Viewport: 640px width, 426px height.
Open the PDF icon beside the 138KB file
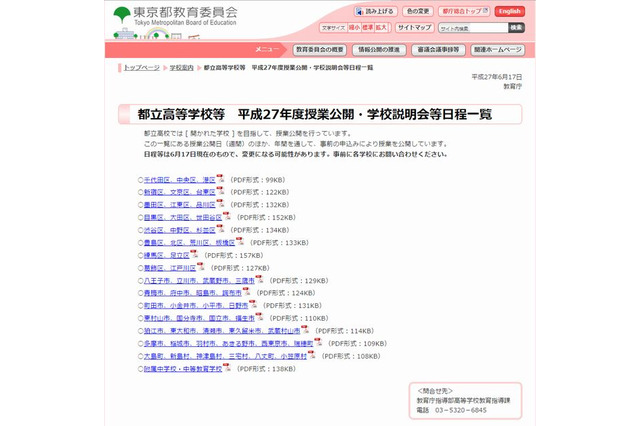(227, 368)
